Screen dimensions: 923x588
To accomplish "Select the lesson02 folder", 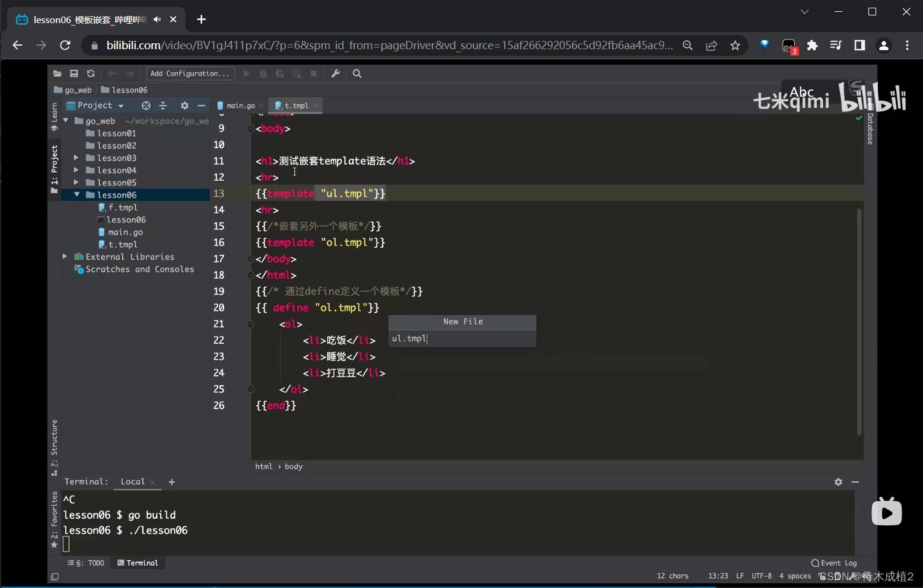I will pyautogui.click(x=111, y=146).
